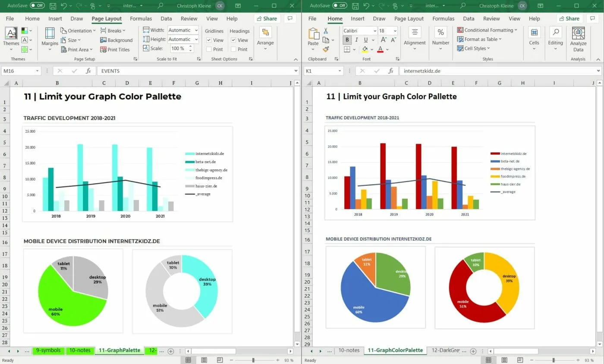Switch to the Formulas ribbon tab

(x=141, y=19)
